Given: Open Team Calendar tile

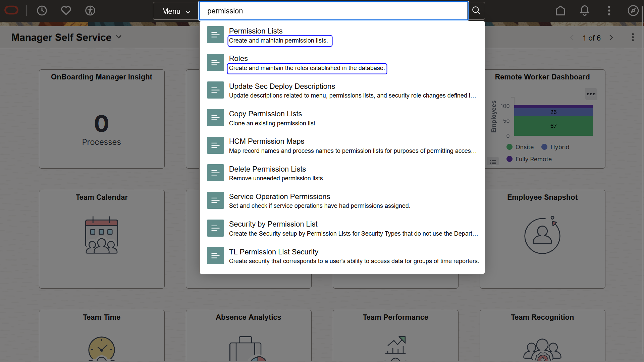Looking at the screenshot, I should (x=102, y=239).
